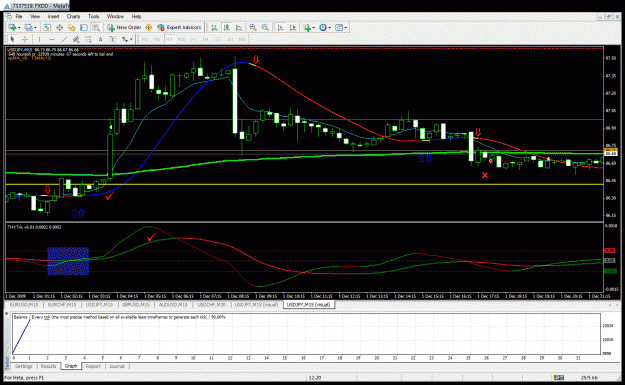Image resolution: width=625 pixels, height=385 pixels.
Task: Expand the Periods dropdown arrow
Action: pyautogui.click(x=330, y=28)
